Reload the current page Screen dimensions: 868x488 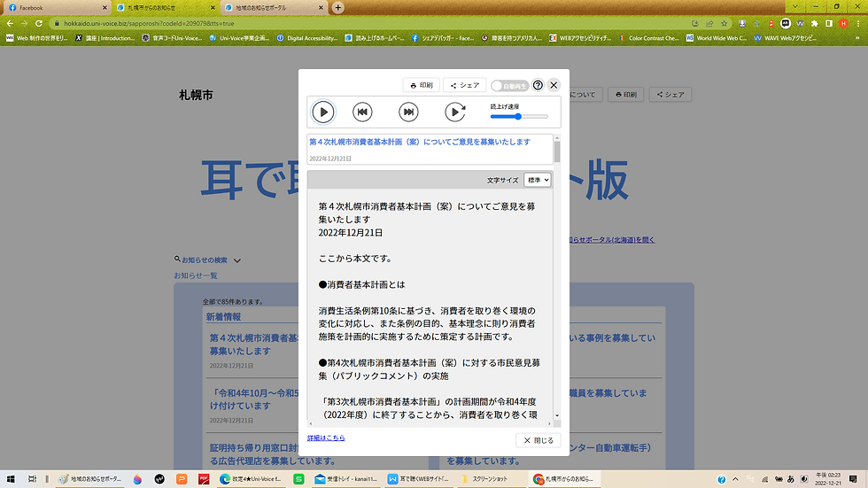[39, 23]
